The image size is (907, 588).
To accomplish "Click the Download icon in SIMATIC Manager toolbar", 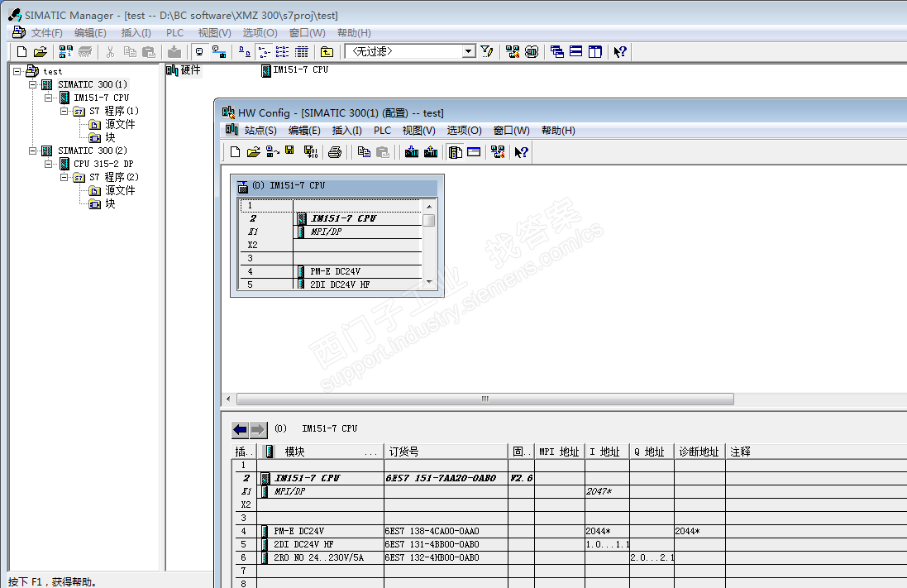I will coord(174,52).
